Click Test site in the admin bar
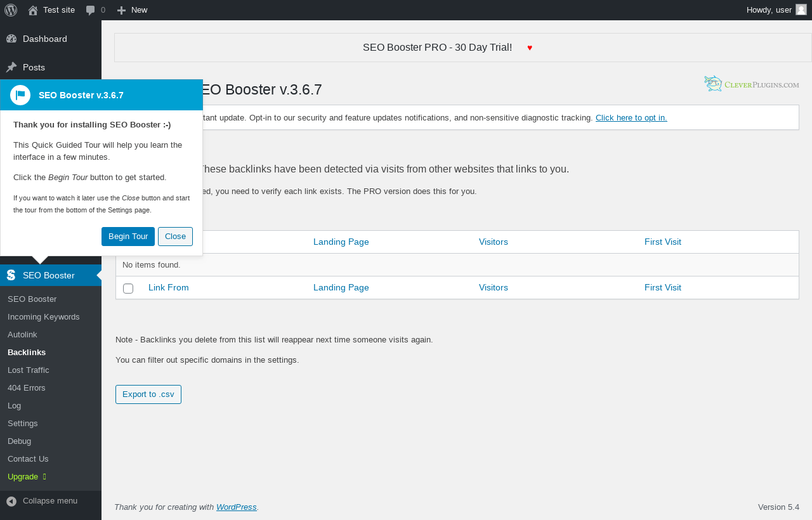This screenshot has height=520, width=812. [59, 10]
